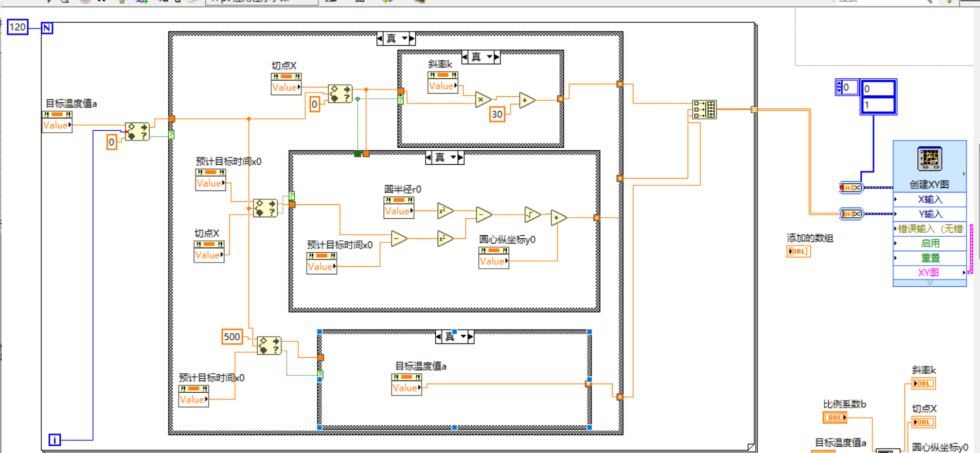Select the convert node wired to Y输入

click(x=851, y=214)
